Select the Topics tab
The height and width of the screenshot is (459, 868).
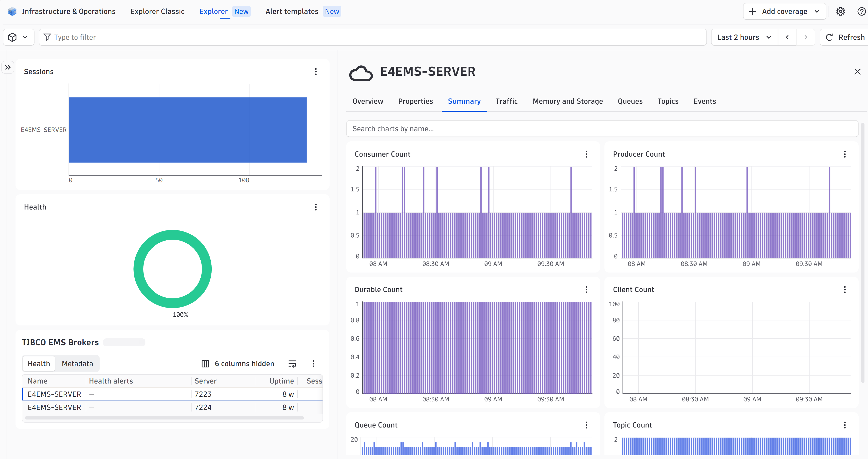click(x=668, y=101)
